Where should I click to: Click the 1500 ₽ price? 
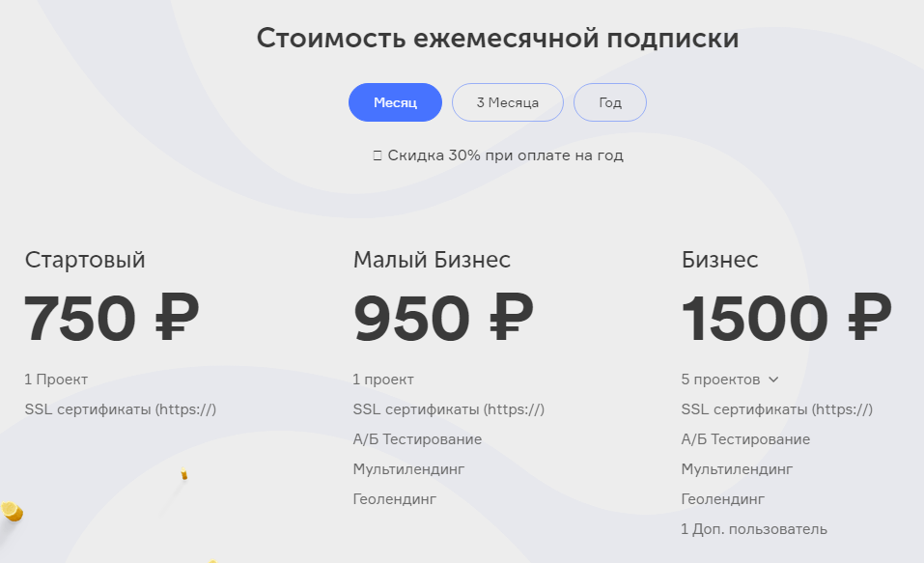click(x=786, y=319)
